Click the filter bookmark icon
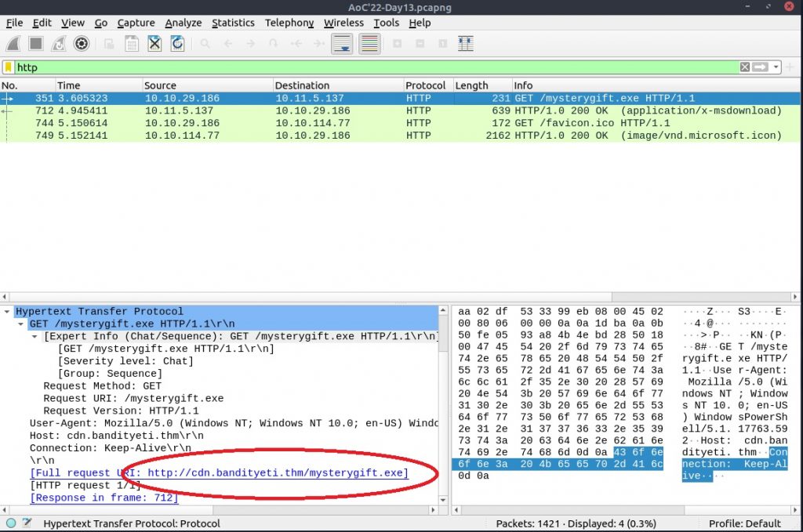The image size is (803, 532). click(9, 67)
